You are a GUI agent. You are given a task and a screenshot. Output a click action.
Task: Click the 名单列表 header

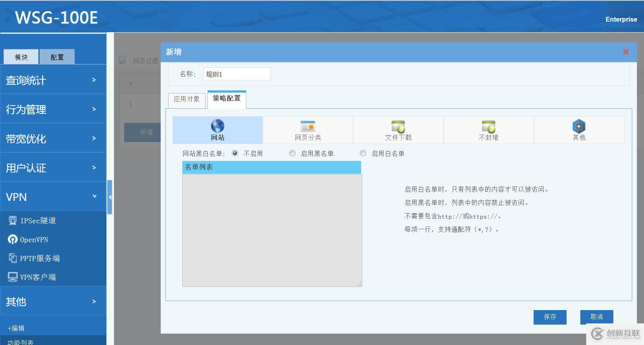click(x=272, y=167)
